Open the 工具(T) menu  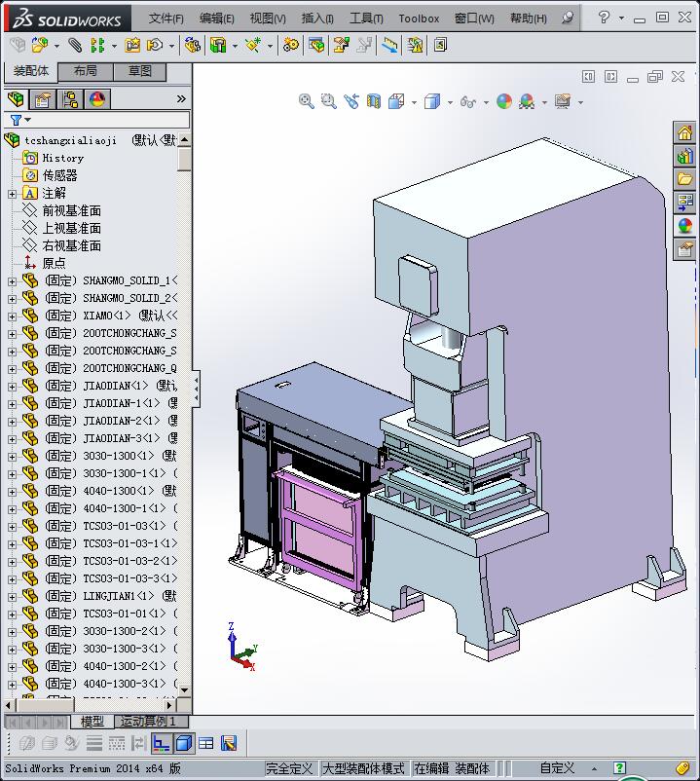click(x=366, y=19)
